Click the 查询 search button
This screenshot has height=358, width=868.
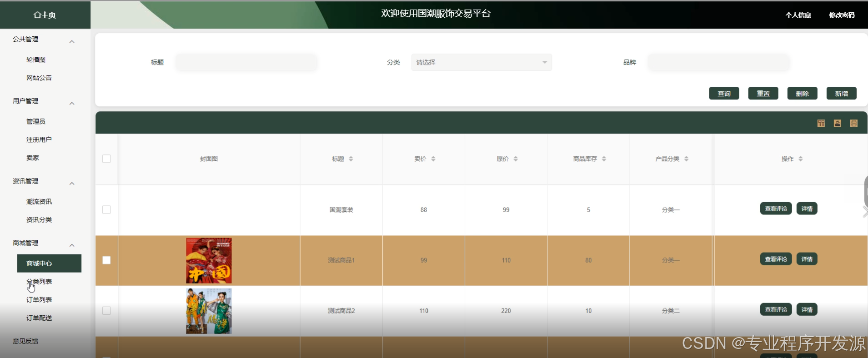(x=724, y=93)
